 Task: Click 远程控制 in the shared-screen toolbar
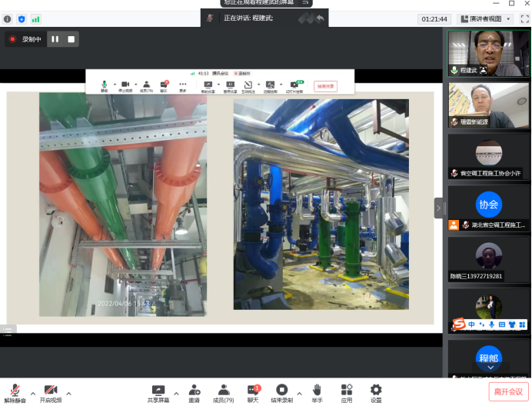click(270, 86)
